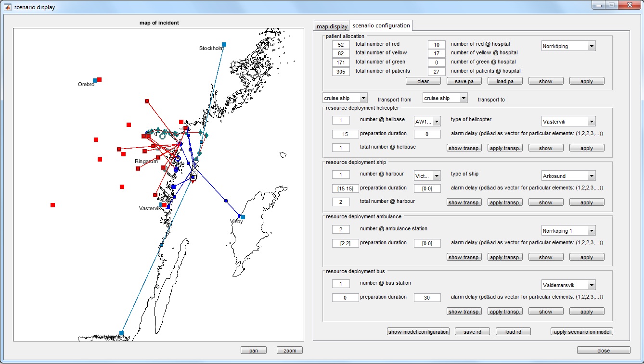
Task: Focus the bus alarm delay field showing 30
Action: click(427, 298)
